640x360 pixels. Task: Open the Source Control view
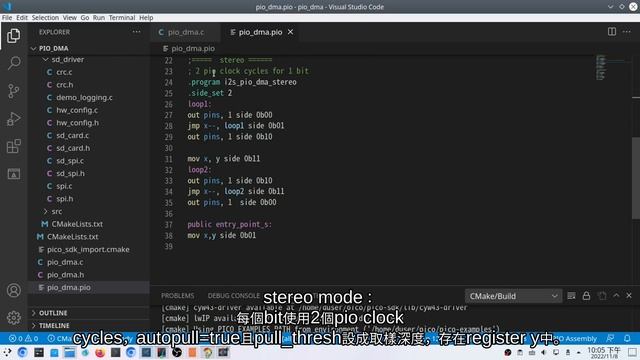pyautogui.click(x=13, y=91)
